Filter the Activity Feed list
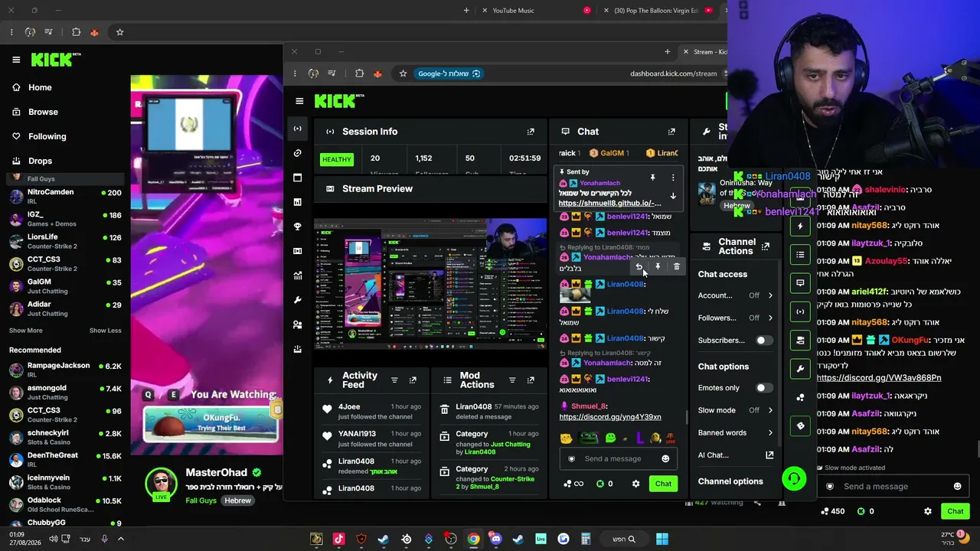 (x=394, y=380)
